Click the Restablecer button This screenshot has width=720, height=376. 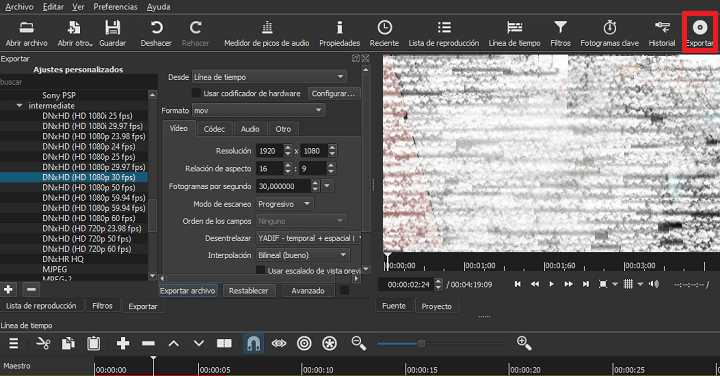(248, 291)
